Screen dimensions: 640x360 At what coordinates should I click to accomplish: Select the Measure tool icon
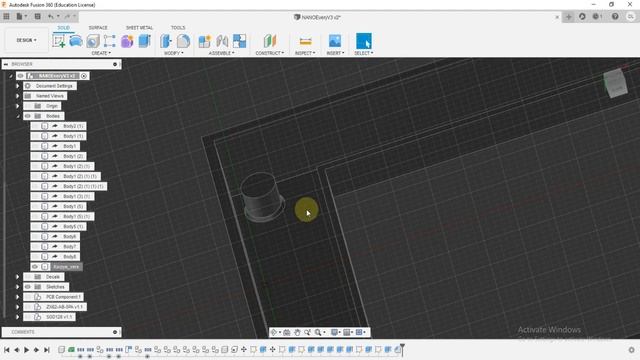click(305, 41)
